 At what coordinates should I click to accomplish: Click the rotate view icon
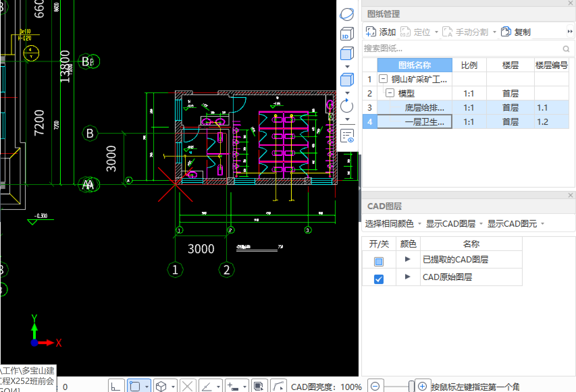(x=347, y=106)
